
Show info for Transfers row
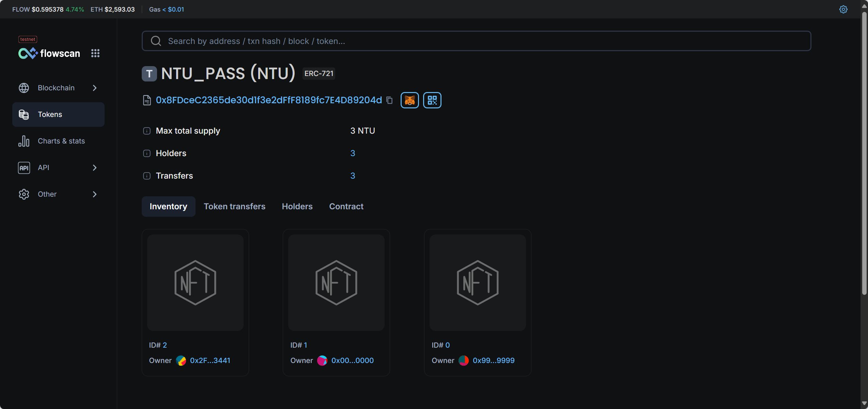[x=147, y=176]
